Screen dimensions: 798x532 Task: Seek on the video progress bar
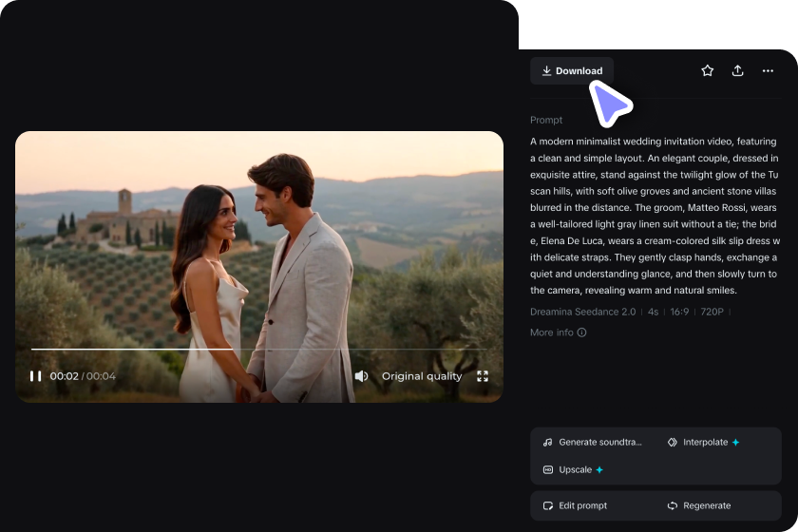pos(259,350)
